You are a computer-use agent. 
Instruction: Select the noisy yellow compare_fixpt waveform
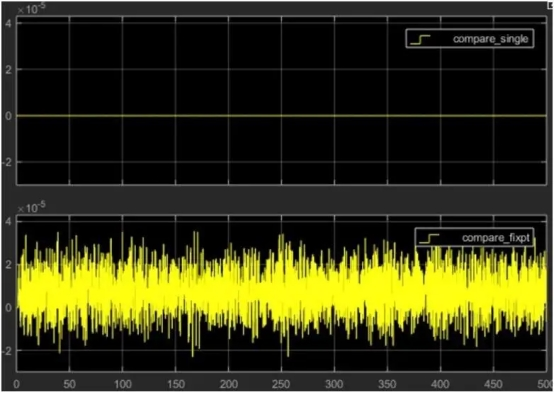pos(281,294)
